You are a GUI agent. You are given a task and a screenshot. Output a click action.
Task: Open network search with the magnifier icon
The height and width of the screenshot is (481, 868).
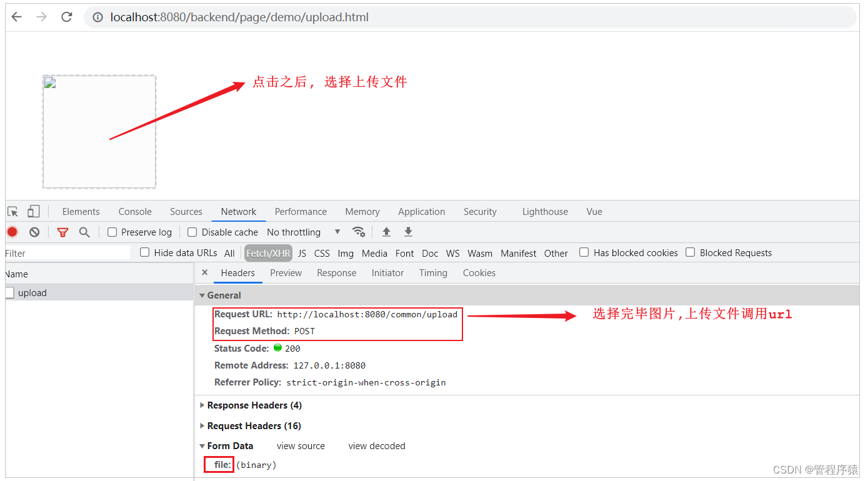(84, 232)
